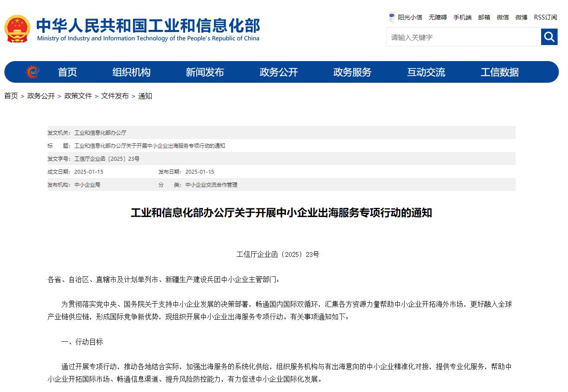Go to 文件发布 breadcrumb link
This screenshot has height=392, width=568.
[115, 96]
